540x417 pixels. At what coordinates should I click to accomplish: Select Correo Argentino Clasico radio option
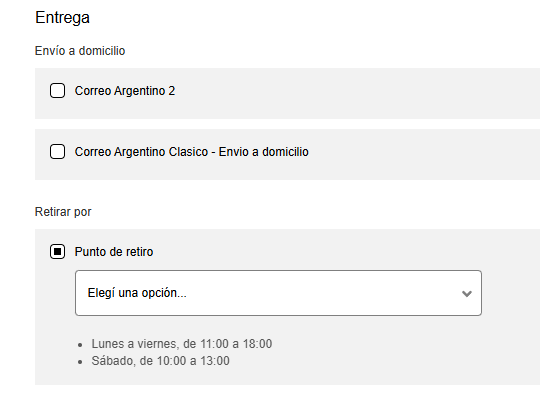58,152
